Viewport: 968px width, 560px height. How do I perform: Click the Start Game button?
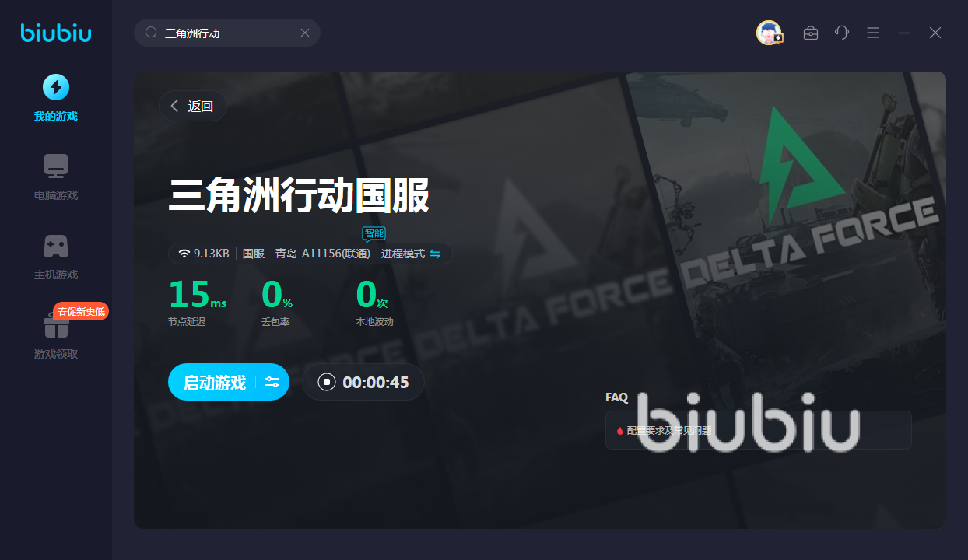214,382
